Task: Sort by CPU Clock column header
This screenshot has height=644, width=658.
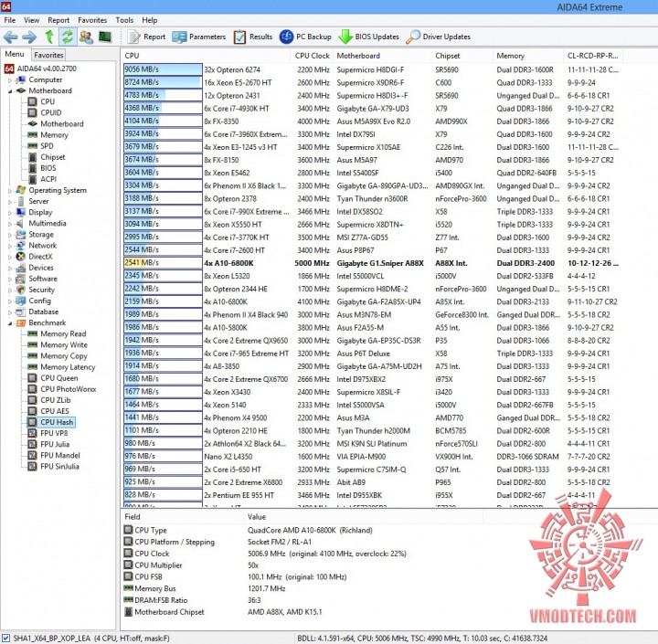Action: pyautogui.click(x=312, y=56)
